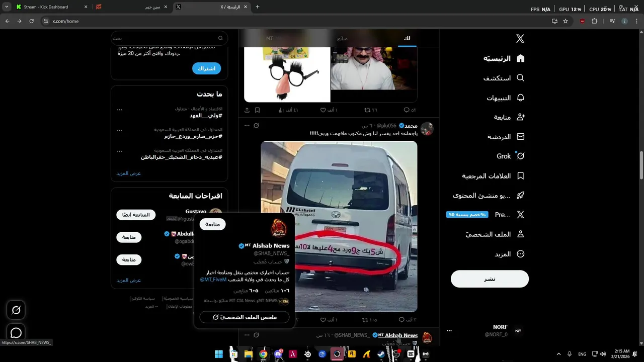The image size is (644, 362).
Task: Open Chat (الدردشة) in the sidebar
Action: tap(506, 137)
